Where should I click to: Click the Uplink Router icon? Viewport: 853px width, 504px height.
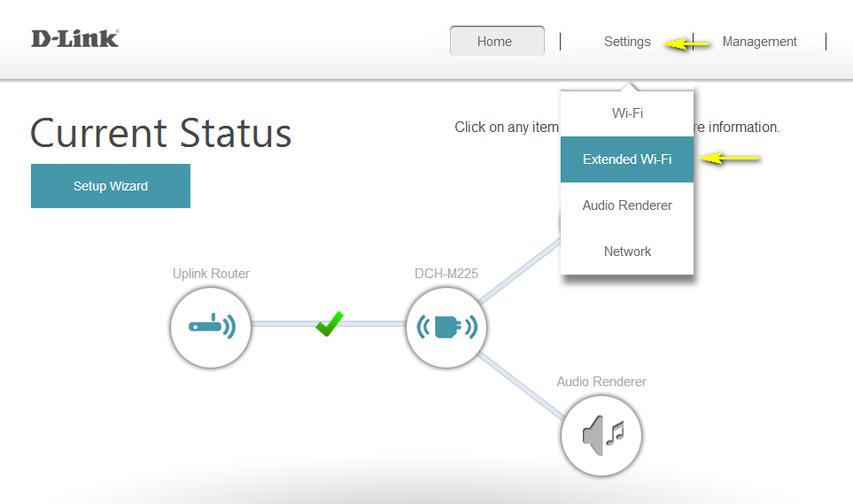coord(210,327)
